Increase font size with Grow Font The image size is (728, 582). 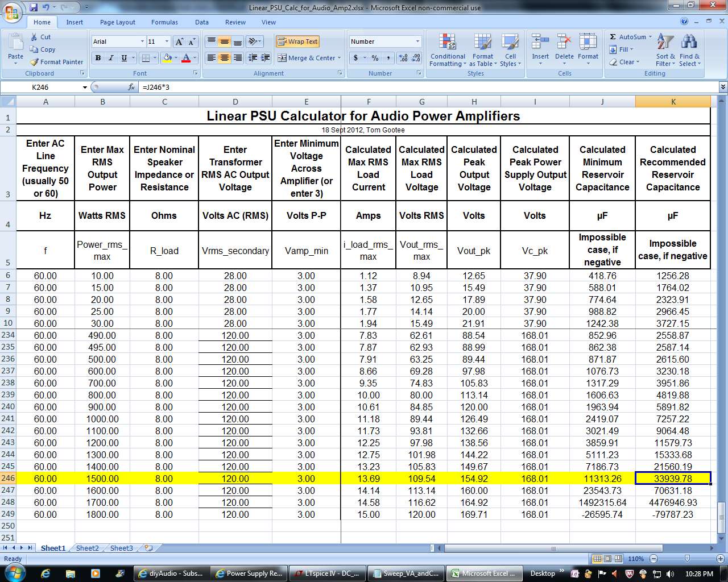pos(179,41)
